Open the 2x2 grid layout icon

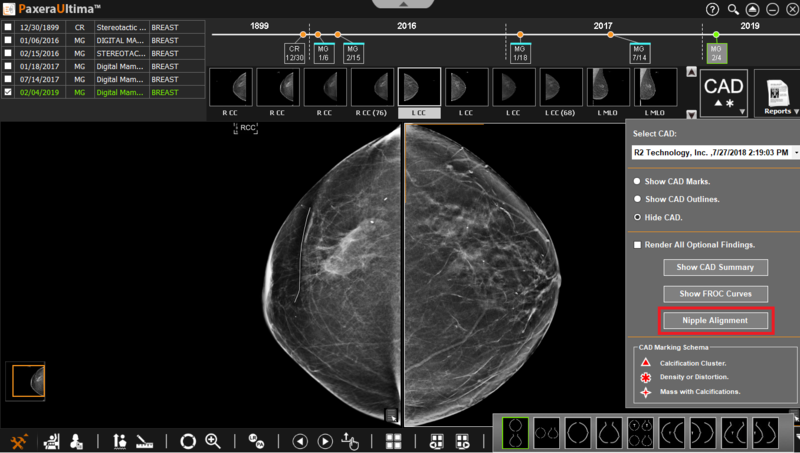[x=394, y=441]
